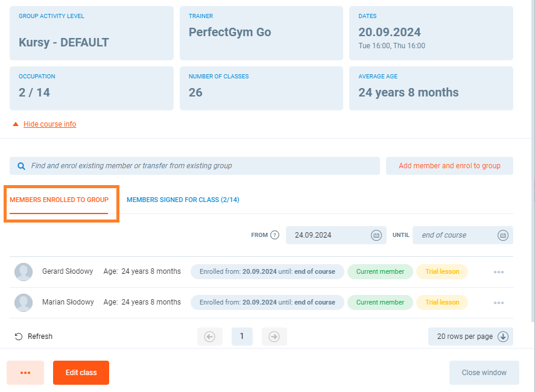Click the search magnifier icon
The width and height of the screenshot is (535, 392).
(22, 166)
